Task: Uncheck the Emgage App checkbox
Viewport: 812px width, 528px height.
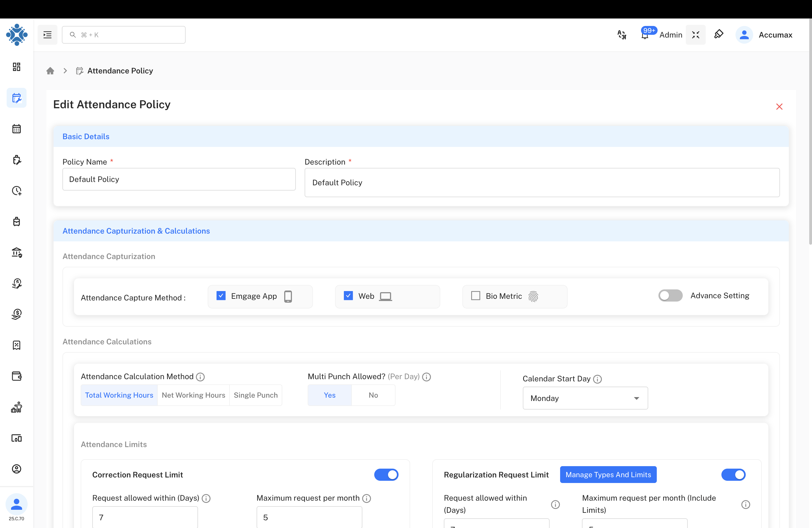Action: 221,296
